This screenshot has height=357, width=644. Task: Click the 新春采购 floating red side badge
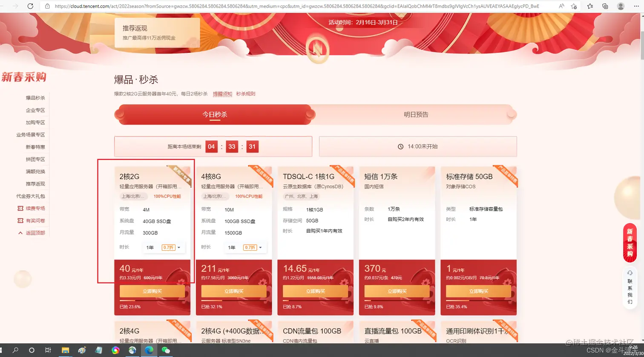pos(630,243)
